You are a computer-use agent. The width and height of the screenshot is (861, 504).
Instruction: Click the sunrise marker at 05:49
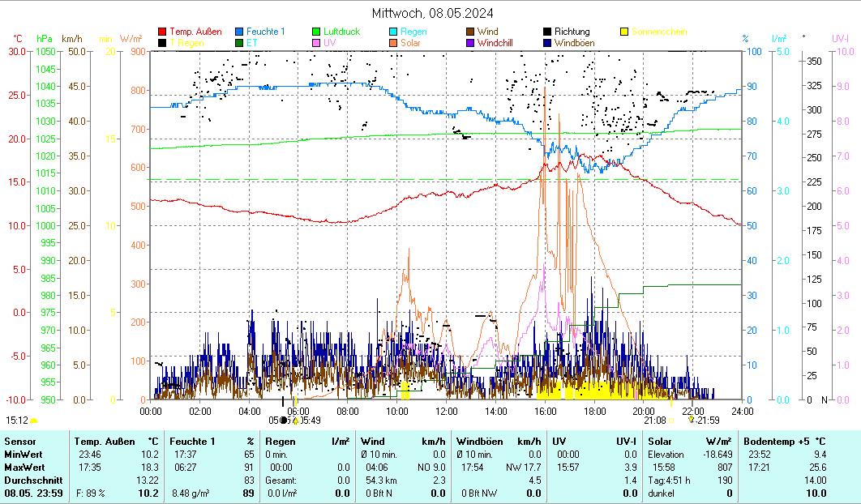click(296, 420)
